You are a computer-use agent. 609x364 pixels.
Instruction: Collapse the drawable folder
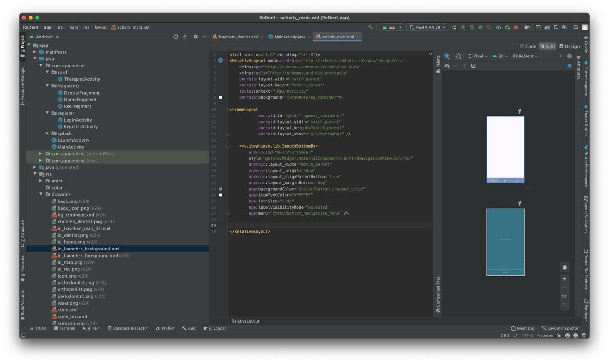[41, 194]
